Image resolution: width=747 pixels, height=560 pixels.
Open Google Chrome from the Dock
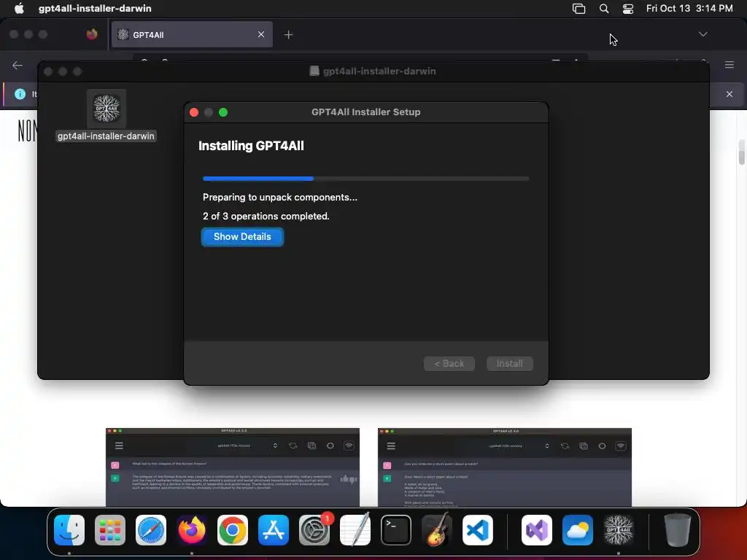[233, 530]
